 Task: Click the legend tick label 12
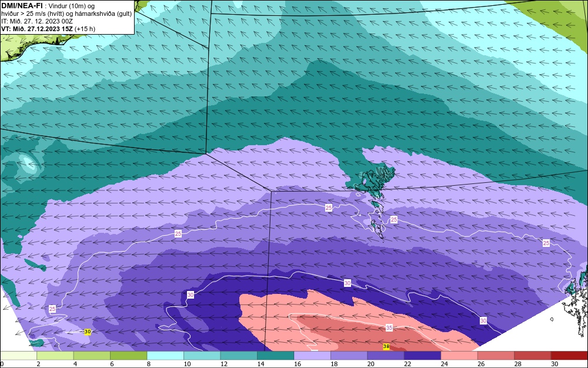224,364
